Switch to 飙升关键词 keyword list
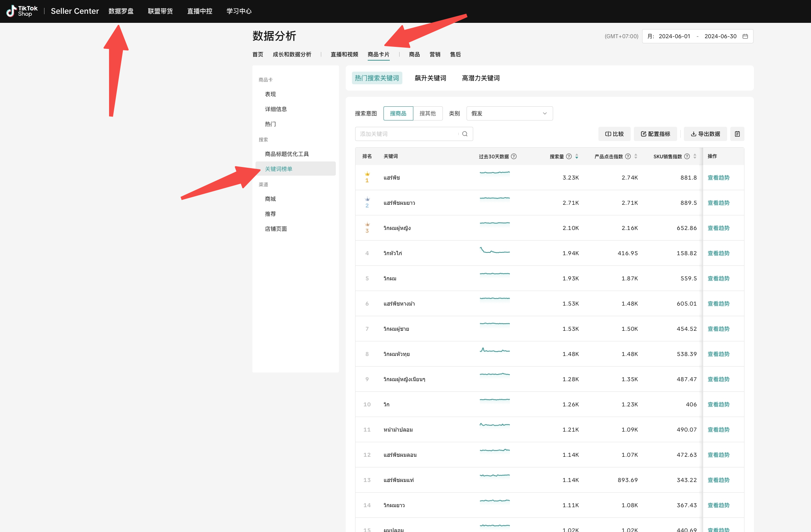811x532 pixels. [430, 78]
